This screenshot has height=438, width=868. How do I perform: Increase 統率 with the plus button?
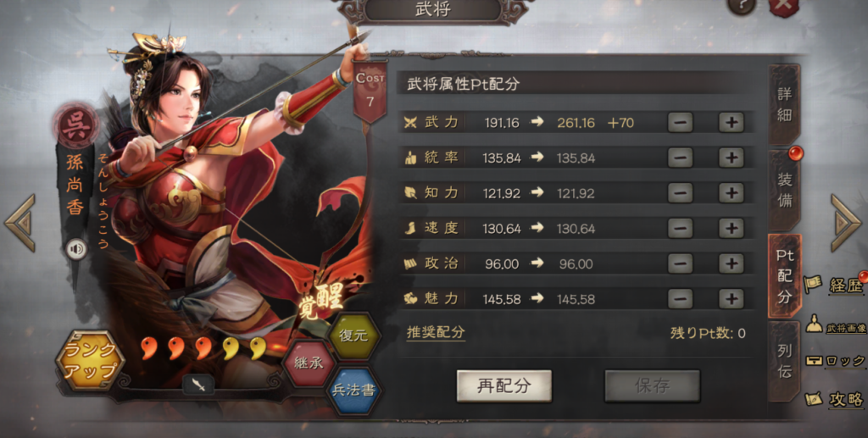[x=731, y=158]
